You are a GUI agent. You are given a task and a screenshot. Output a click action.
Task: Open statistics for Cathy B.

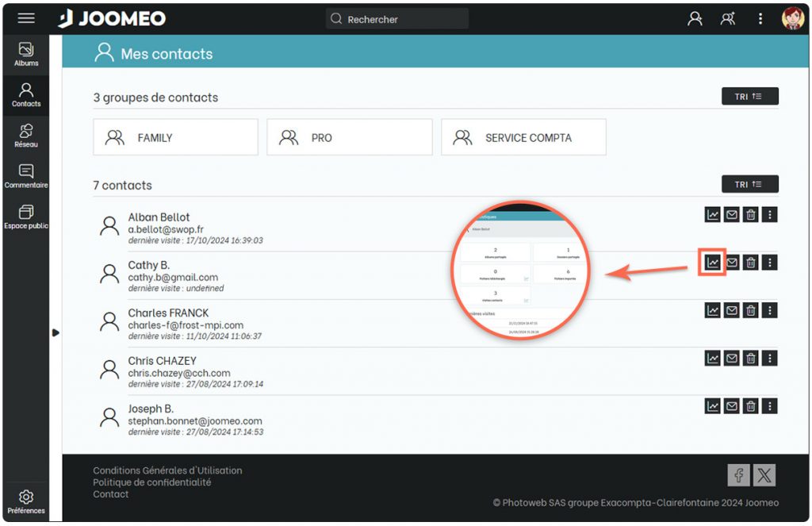(x=713, y=263)
